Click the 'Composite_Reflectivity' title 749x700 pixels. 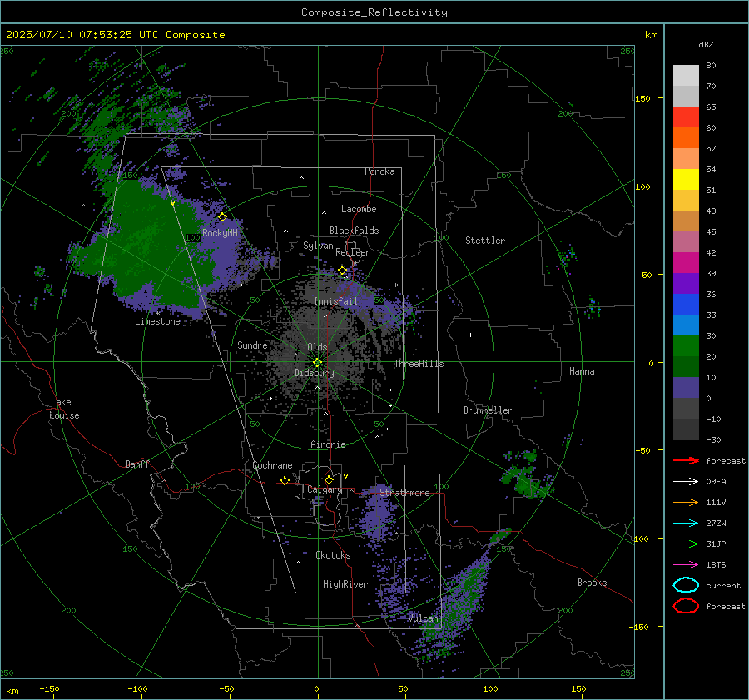click(374, 12)
